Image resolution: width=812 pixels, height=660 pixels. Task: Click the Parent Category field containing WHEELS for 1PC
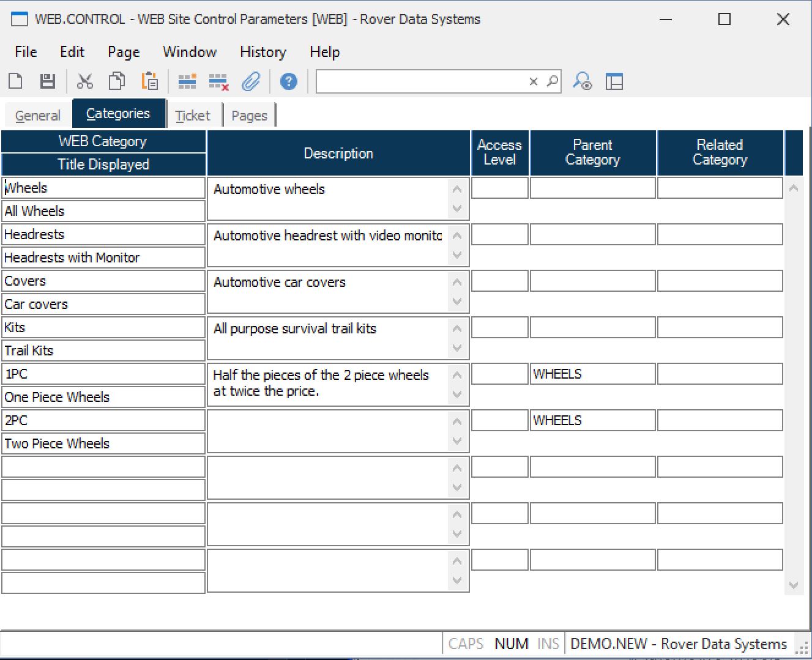click(x=592, y=374)
